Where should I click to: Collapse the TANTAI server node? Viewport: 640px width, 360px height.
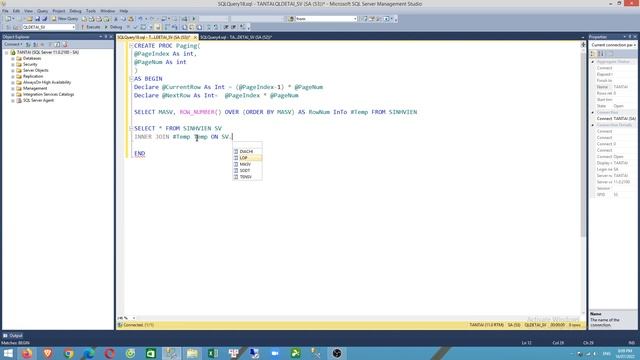(7, 53)
